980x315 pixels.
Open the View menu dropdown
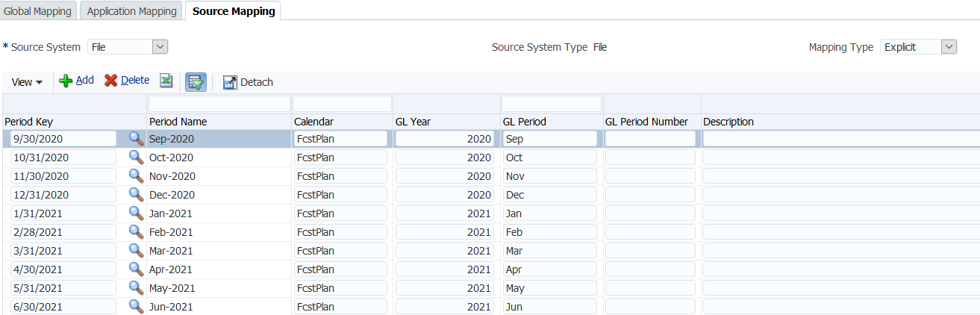pyautogui.click(x=27, y=82)
